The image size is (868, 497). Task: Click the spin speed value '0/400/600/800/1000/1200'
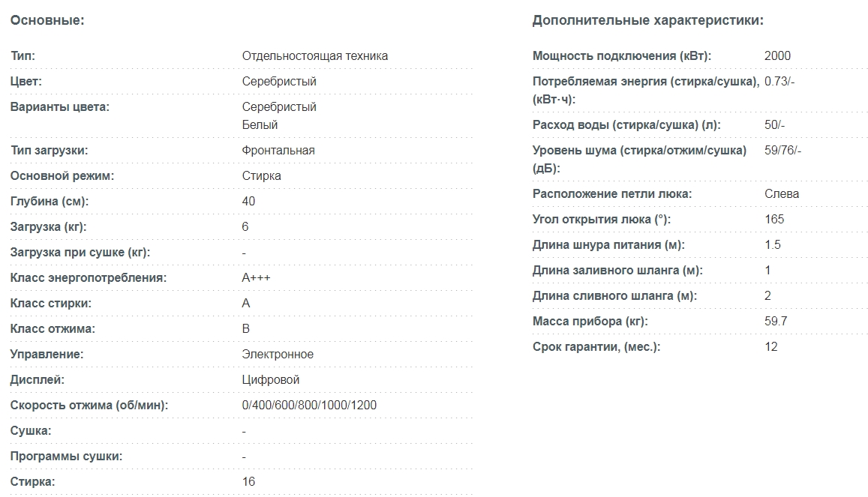point(309,405)
